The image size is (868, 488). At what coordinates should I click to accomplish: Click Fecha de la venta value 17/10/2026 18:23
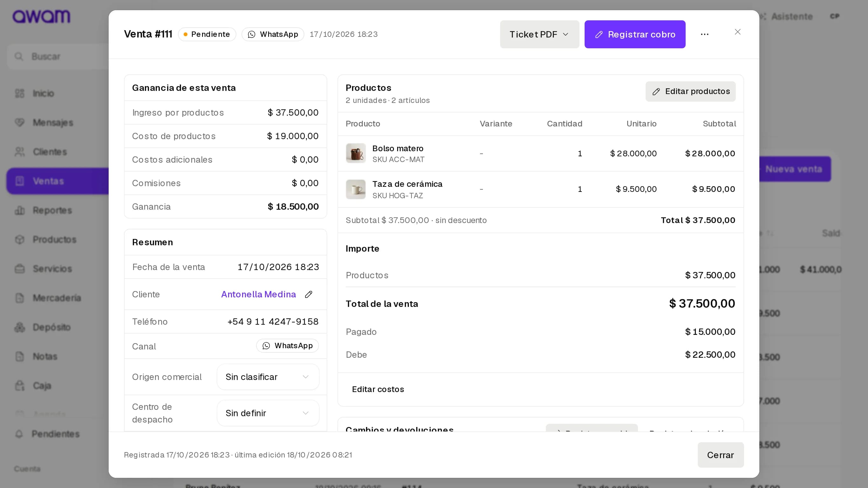(x=278, y=267)
